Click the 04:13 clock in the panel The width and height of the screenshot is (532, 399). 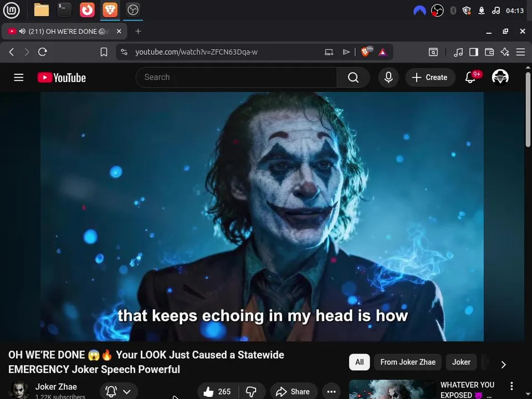[x=515, y=11]
